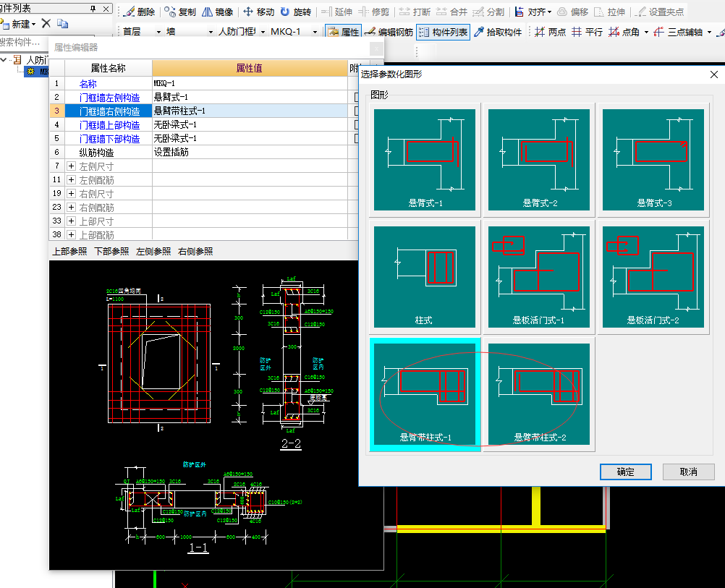Click the 复制 (copy) tool icon

[180, 12]
